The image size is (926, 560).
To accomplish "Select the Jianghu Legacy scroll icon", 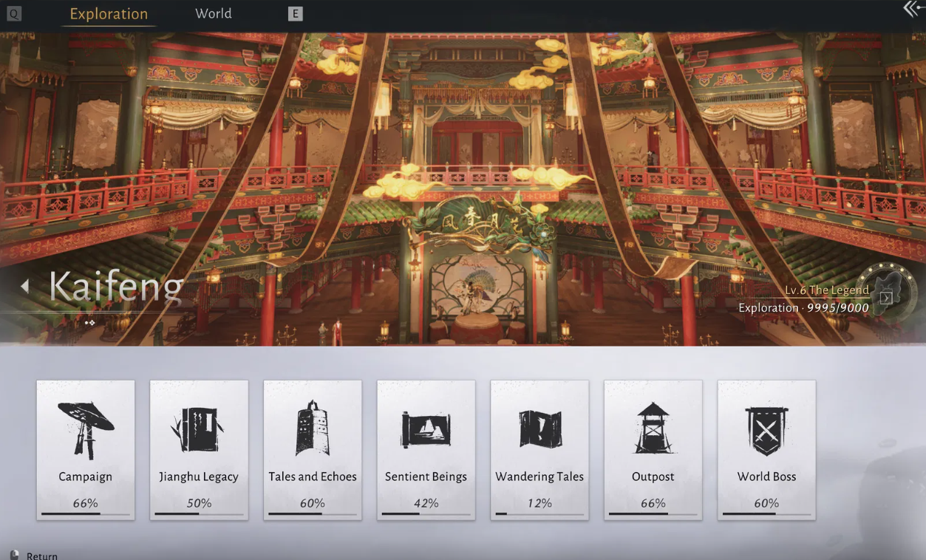I will point(199,429).
